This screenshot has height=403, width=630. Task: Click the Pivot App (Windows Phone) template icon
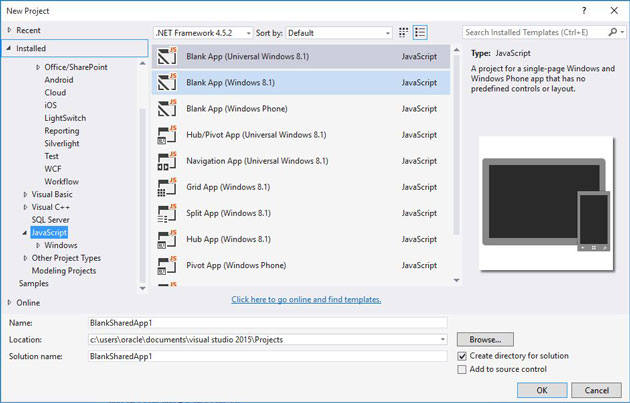[x=167, y=265]
